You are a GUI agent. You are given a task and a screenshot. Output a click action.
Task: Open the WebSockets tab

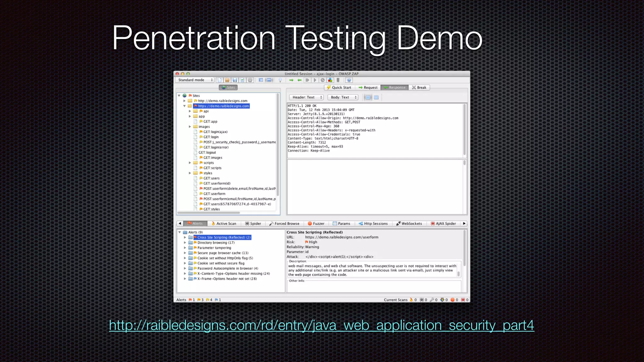tap(409, 223)
